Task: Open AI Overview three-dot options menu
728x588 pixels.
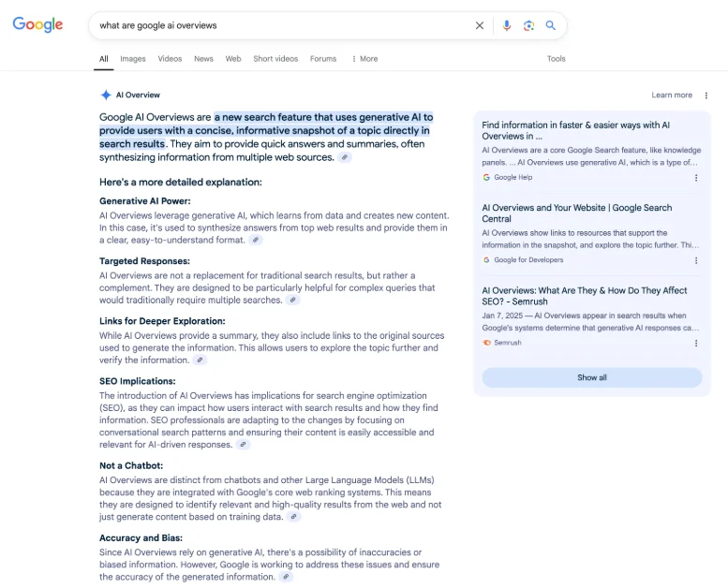Action: coord(706,96)
